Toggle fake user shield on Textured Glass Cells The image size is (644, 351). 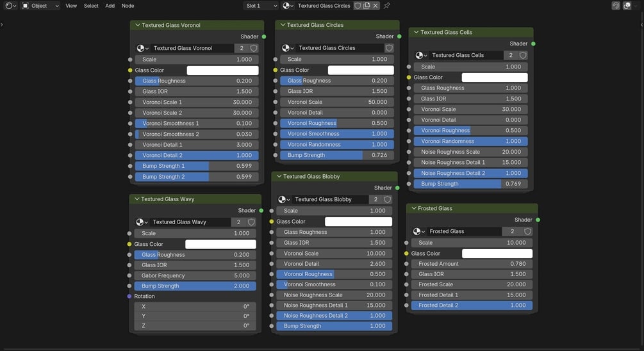click(x=523, y=55)
